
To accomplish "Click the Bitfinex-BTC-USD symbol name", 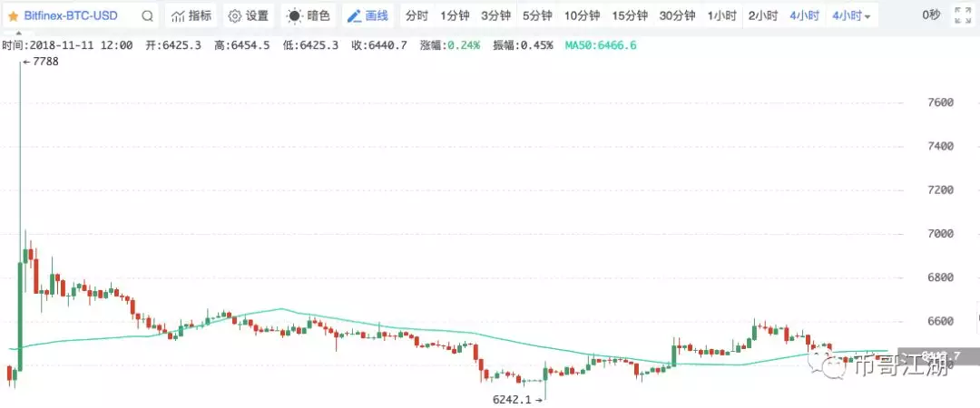I will pos(71,16).
